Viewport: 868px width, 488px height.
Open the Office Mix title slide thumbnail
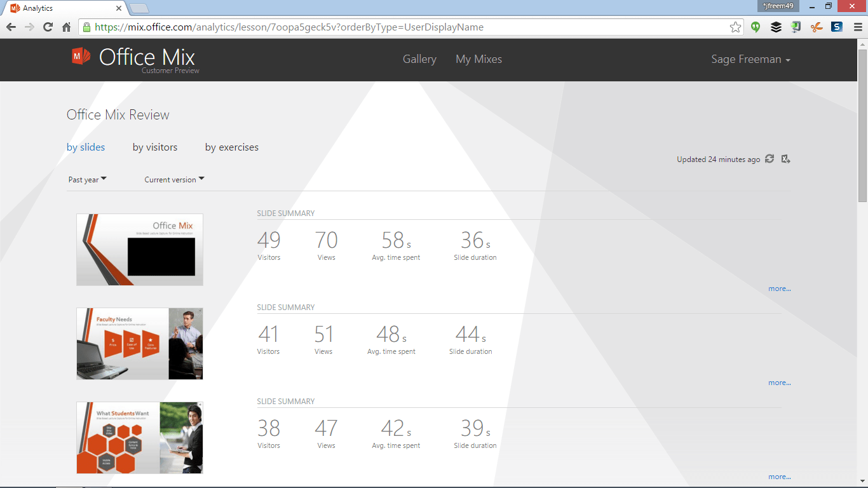[x=139, y=249]
